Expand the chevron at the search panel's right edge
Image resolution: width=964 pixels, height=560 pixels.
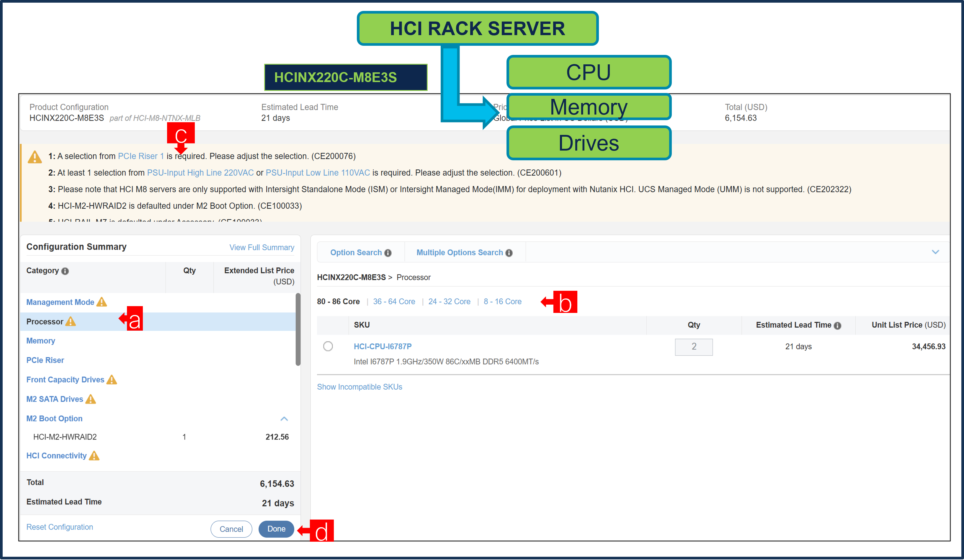[x=936, y=252]
